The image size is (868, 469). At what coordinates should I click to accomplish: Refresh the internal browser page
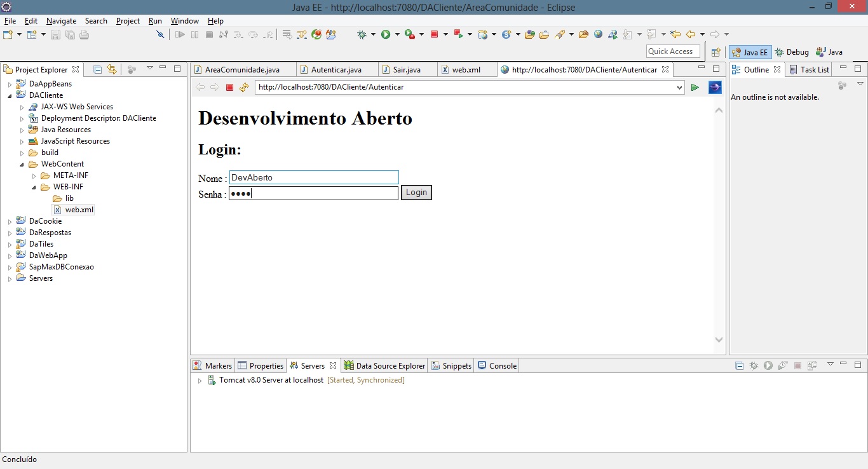pyautogui.click(x=244, y=87)
